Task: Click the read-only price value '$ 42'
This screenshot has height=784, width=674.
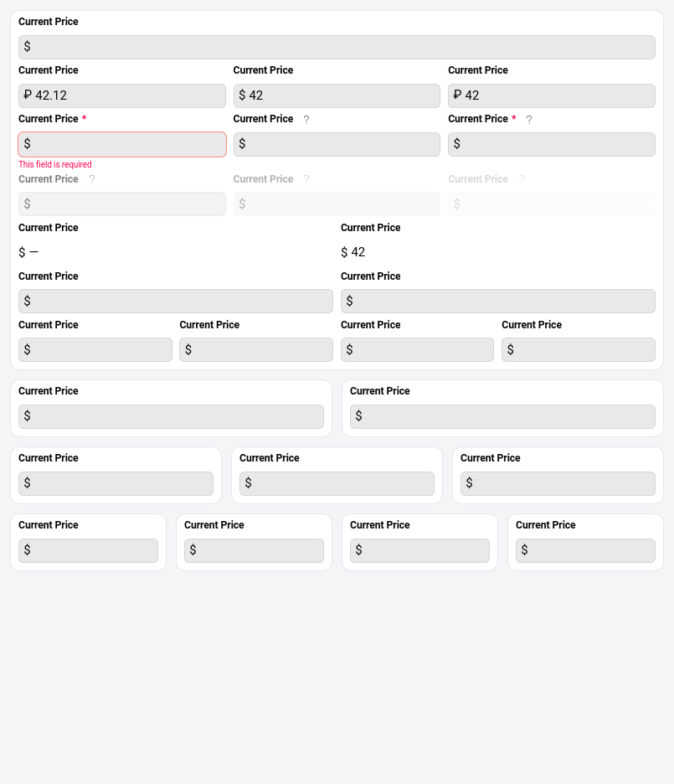Action: coord(353,252)
